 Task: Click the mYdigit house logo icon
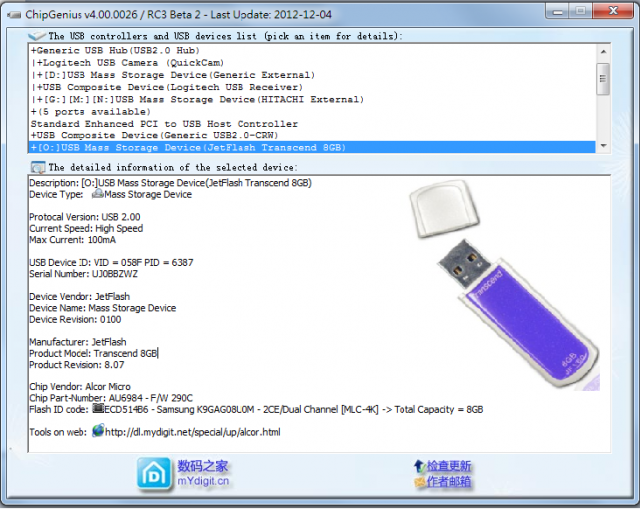point(154,473)
